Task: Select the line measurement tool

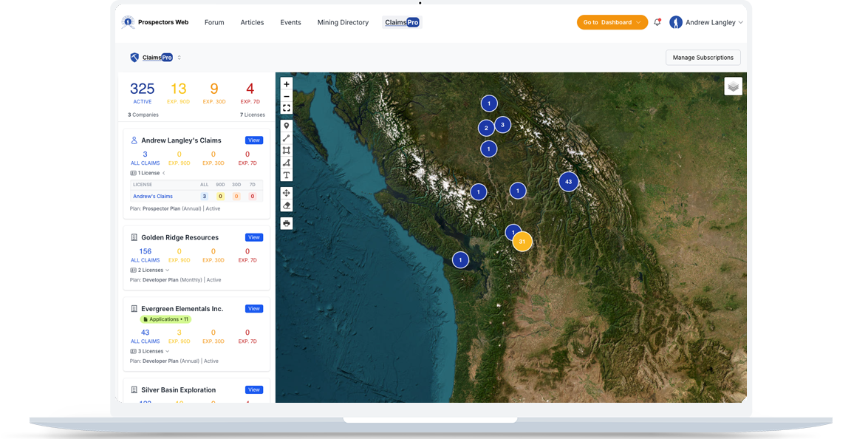Action: coord(287,137)
